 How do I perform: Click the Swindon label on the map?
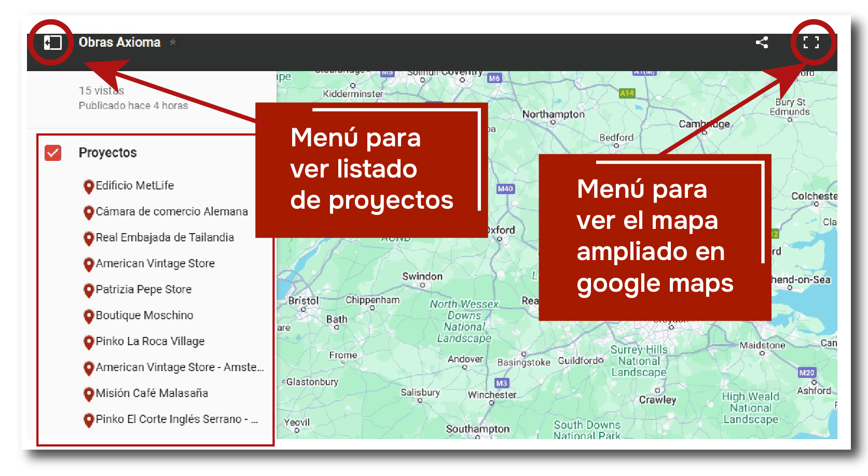pyautogui.click(x=422, y=276)
